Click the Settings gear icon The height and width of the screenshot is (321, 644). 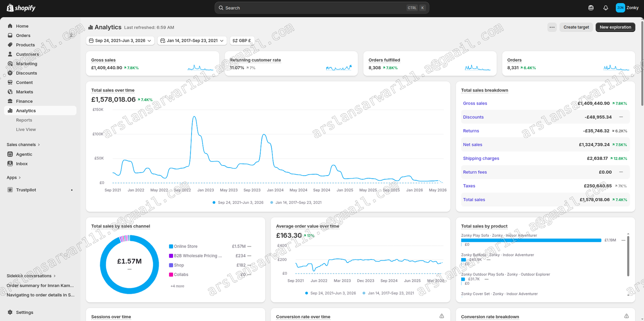[x=10, y=312]
